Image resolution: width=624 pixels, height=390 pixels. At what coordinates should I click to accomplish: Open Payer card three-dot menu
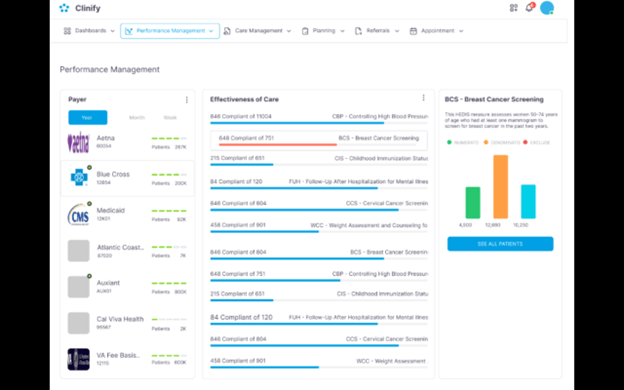pos(187,100)
